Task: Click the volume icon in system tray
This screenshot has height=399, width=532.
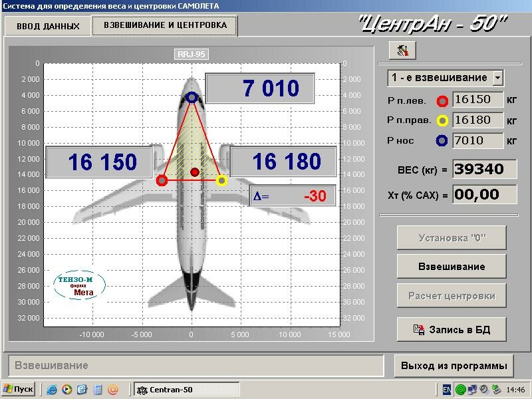Action: [484, 390]
